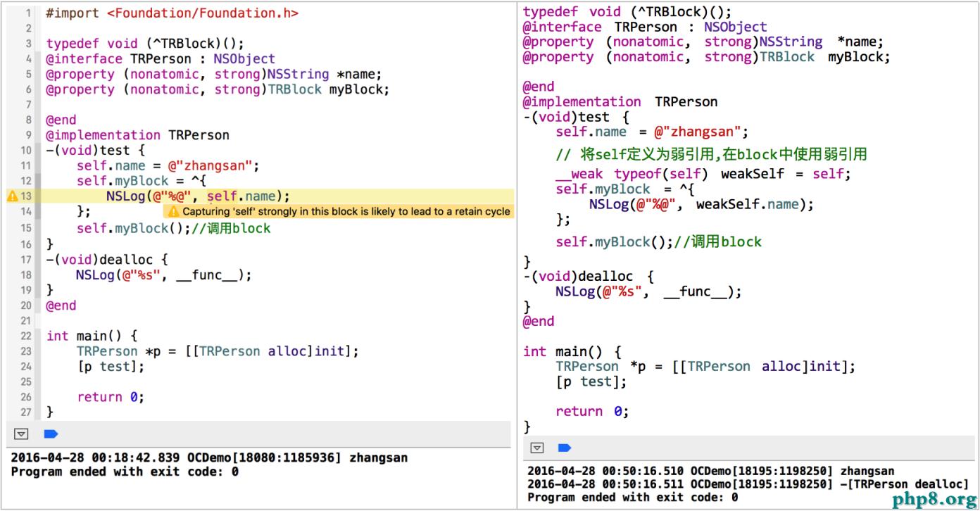Click the retain cycle warning message banner
This screenshot has width=980, height=511.
(x=345, y=211)
